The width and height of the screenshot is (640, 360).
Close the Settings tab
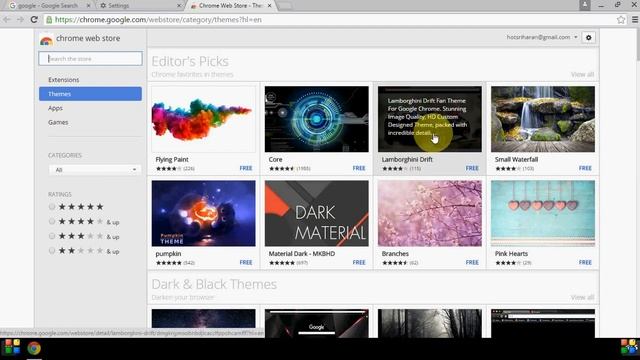tap(179, 6)
